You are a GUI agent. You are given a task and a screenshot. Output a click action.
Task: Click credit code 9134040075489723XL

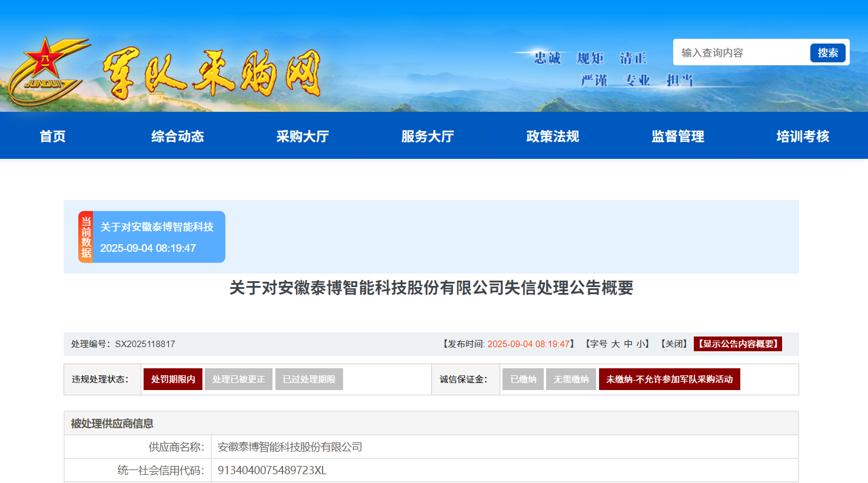272,471
